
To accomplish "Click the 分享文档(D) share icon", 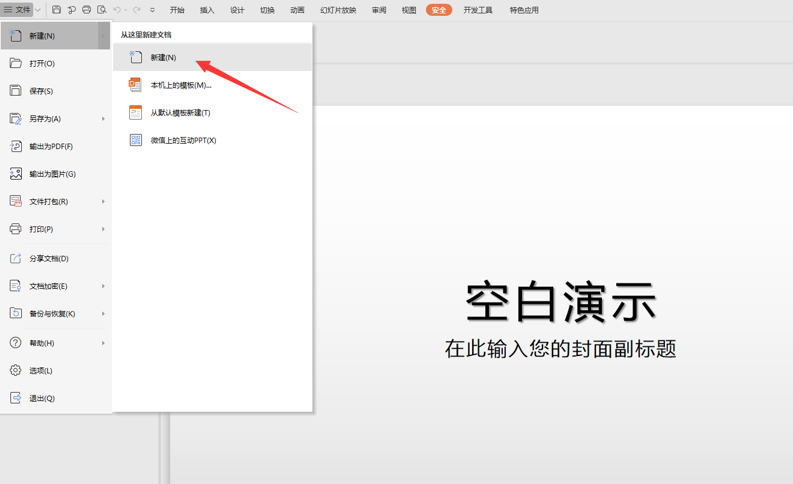I will [16, 258].
